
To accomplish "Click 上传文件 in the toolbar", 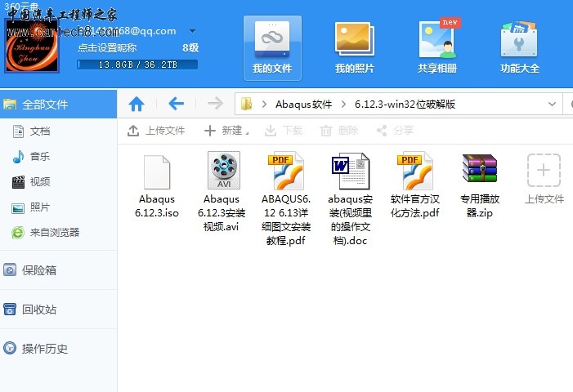I will pos(156,131).
